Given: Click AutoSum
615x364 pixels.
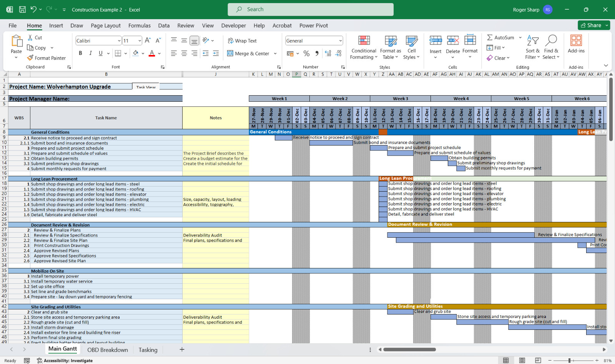Looking at the screenshot, I should click(x=500, y=38).
